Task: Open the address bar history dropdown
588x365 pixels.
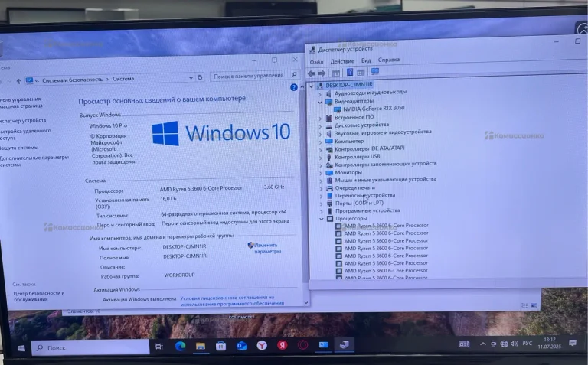Action: pos(191,77)
